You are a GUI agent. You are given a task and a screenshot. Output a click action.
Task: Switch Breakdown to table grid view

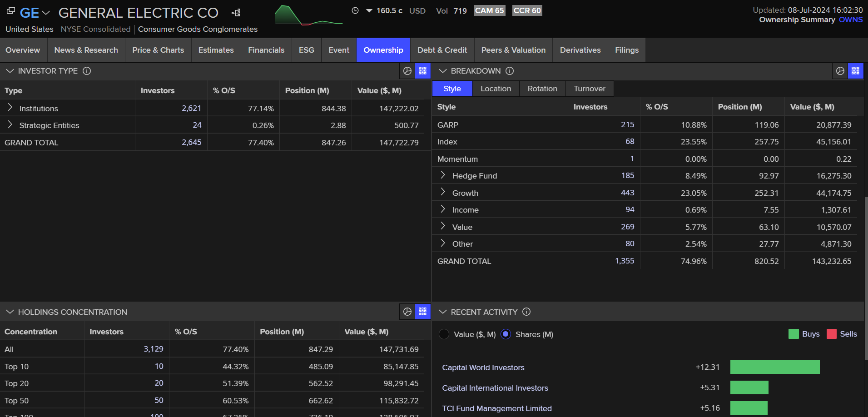pyautogui.click(x=856, y=71)
